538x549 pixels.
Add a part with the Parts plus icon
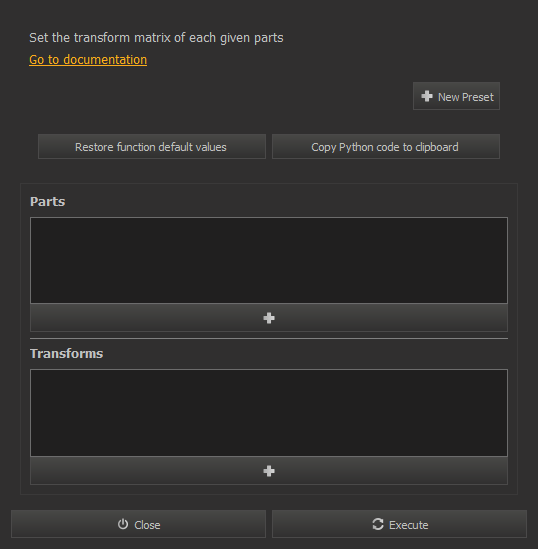[269, 318]
